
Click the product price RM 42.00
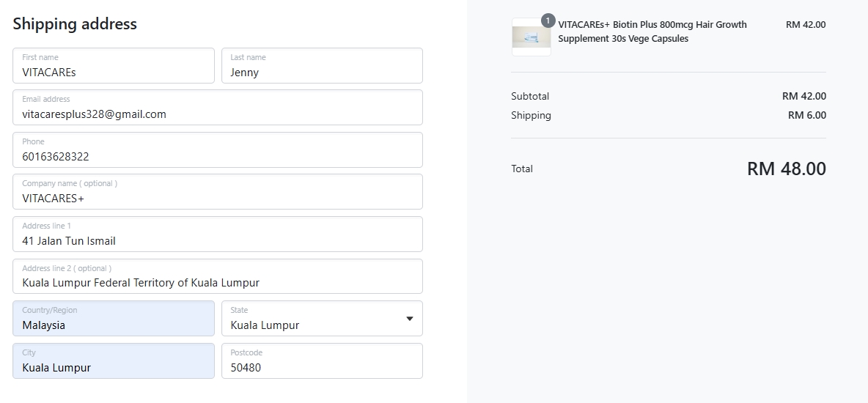806,24
